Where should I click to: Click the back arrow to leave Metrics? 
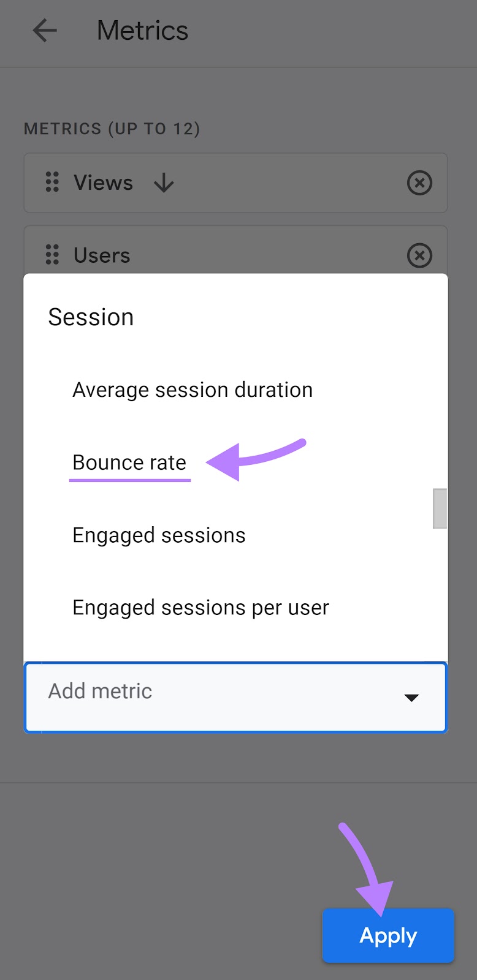[44, 31]
